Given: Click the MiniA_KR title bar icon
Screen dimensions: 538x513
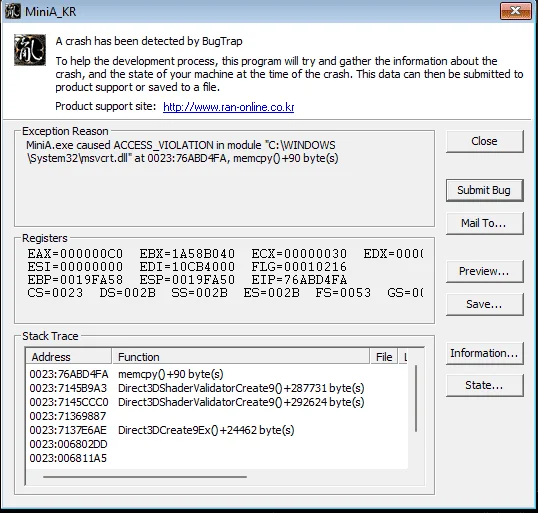Looking at the screenshot, I should (13, 11).
